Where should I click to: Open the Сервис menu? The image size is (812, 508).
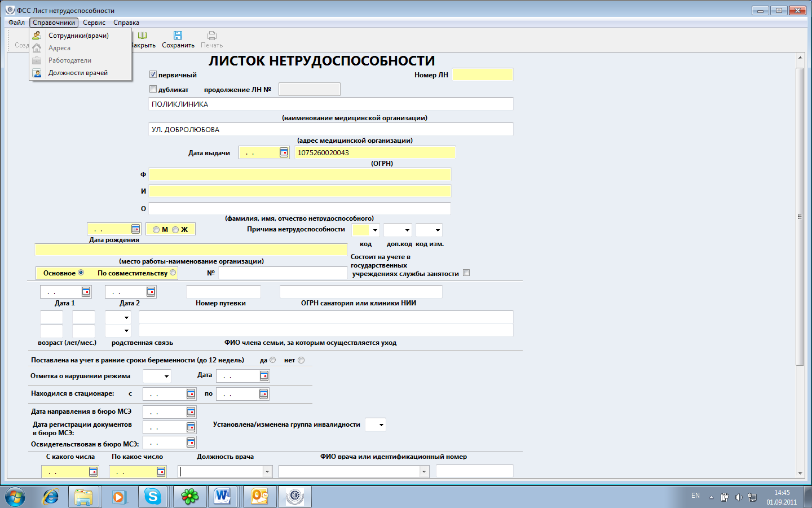tap(94, 23)
